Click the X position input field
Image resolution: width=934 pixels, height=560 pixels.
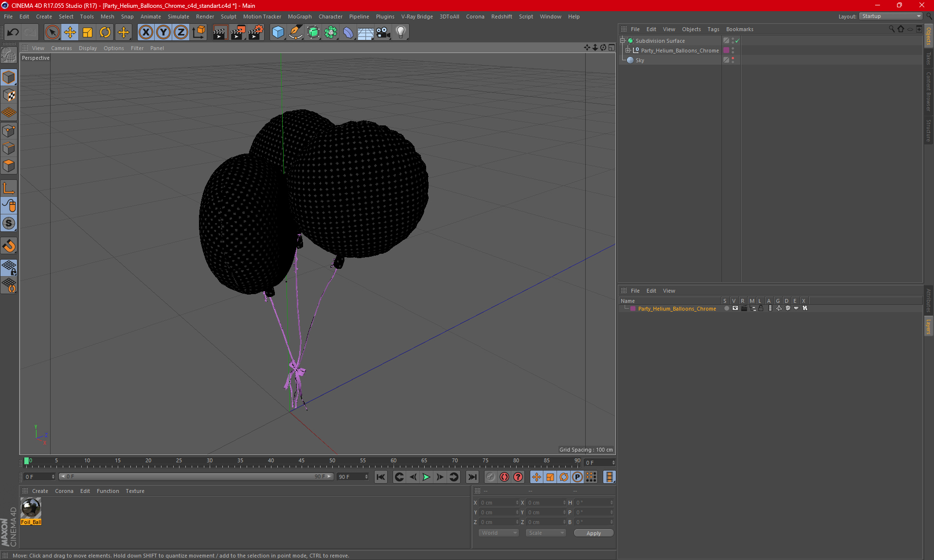499,503
